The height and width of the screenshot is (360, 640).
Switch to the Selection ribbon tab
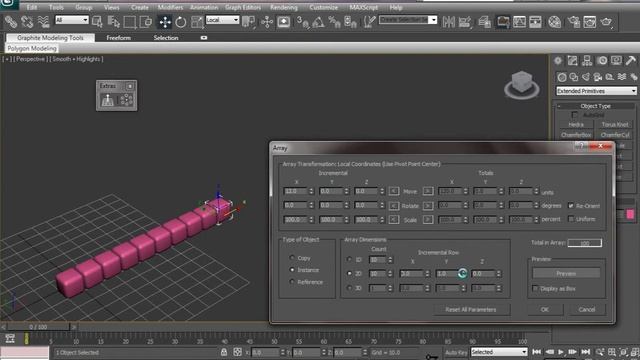tap(166, 38)
